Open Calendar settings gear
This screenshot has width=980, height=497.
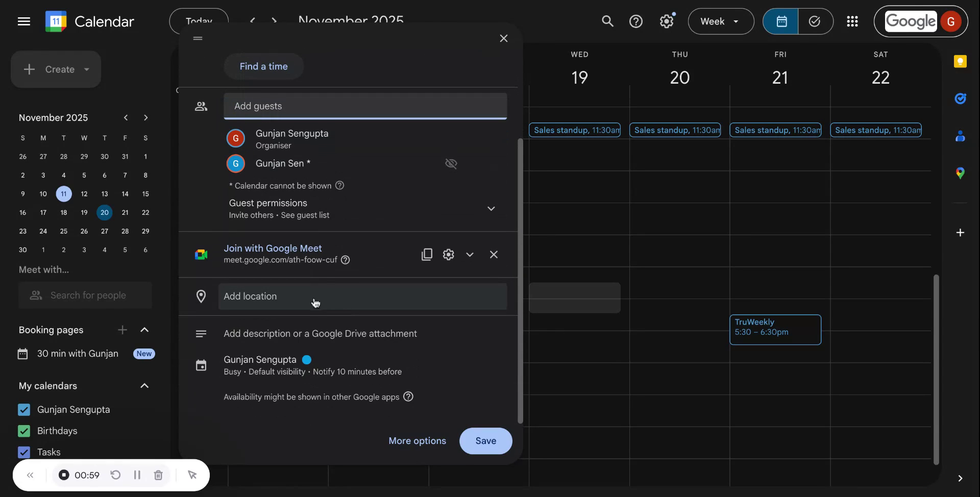coord(666,21)
